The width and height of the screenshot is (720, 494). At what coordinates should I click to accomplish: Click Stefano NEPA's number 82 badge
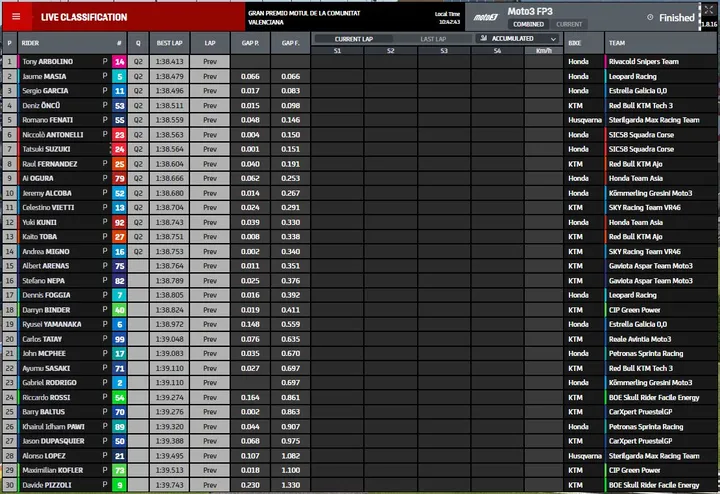pyautogui.click(x=119, y=281)
